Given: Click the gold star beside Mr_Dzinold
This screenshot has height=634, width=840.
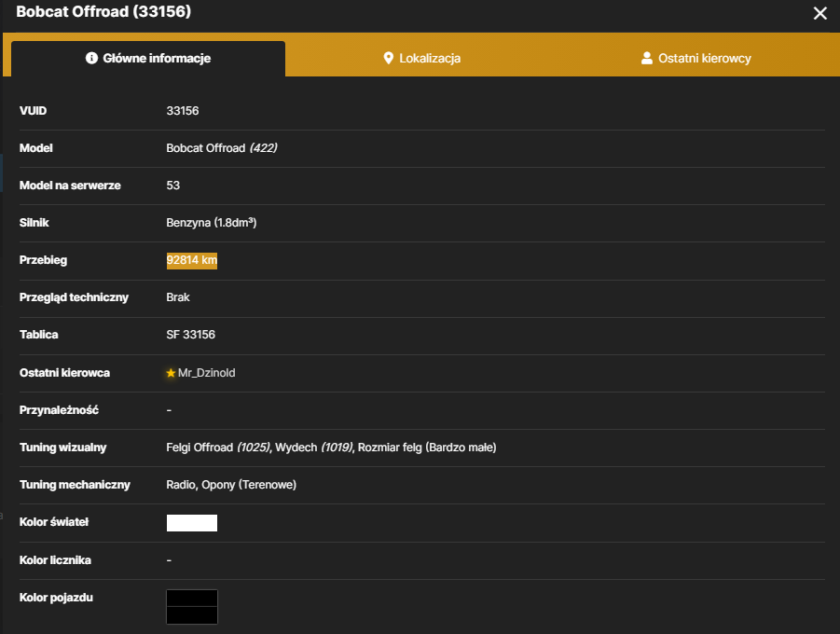Looking at the screenshot, I should tap(171, 373).
